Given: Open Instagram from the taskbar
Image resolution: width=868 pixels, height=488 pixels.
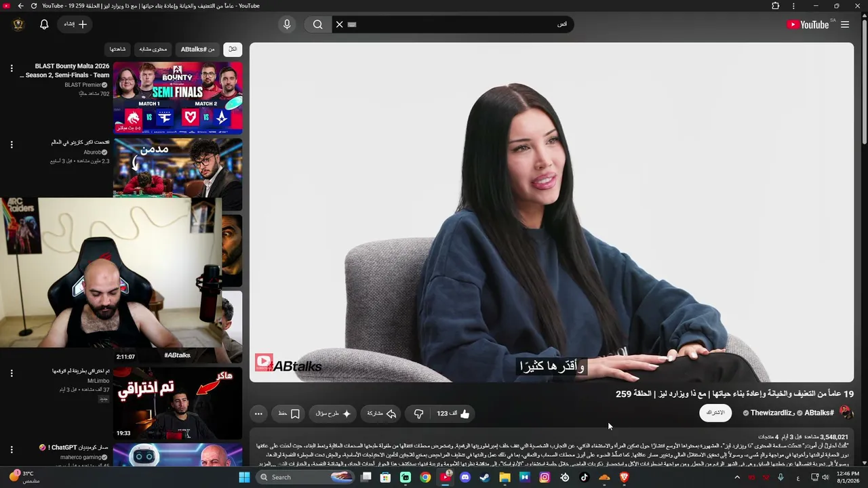Looking at the screenshot, I should click(545, 477).
